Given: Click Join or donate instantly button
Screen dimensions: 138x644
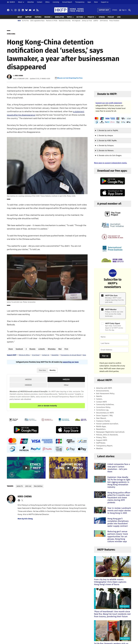Looking at the screenshot, I should coord(47,406).
